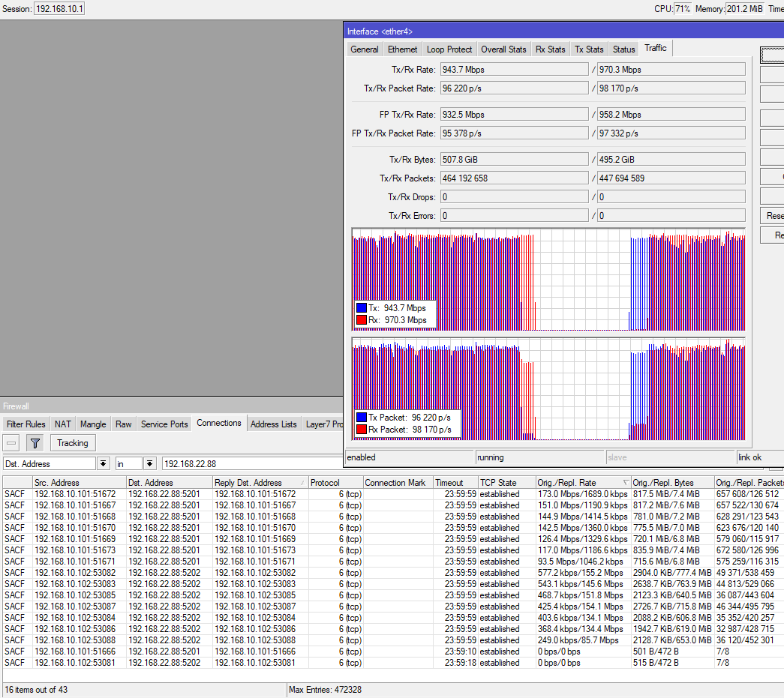Click the blue Tx legend color square
This screenshot has height=698, width=784.
point(362,308)
